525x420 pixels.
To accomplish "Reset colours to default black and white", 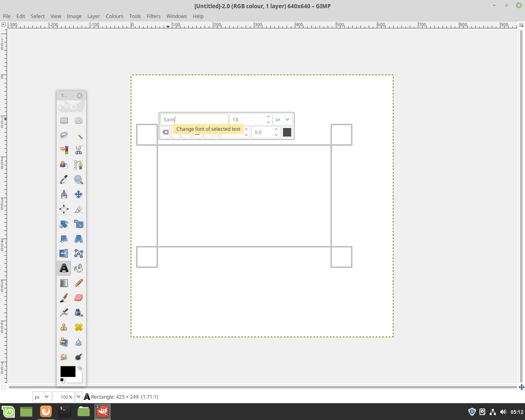I will [62, 381].
